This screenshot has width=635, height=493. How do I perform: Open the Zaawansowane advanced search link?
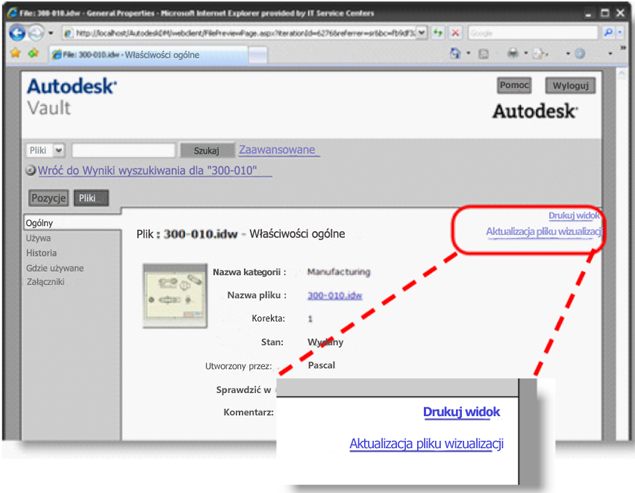[277, 149]
